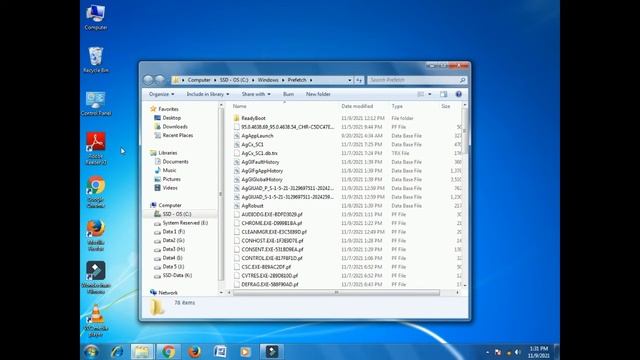Screen dimensions: 640x360
Task: Click the Search Prefetch box
Action: coord(417,80)
